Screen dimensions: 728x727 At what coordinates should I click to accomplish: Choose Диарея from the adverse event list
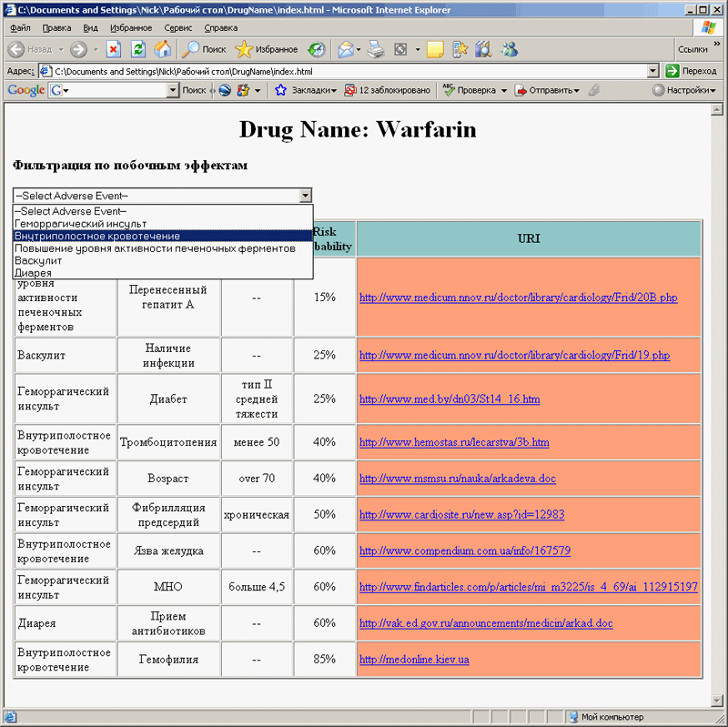click(x=33, y=272)
